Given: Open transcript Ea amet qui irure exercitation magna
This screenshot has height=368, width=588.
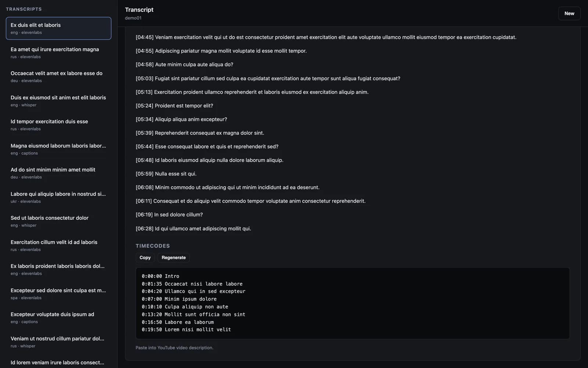Looking at the screenshot, I should tap(58, 53).
